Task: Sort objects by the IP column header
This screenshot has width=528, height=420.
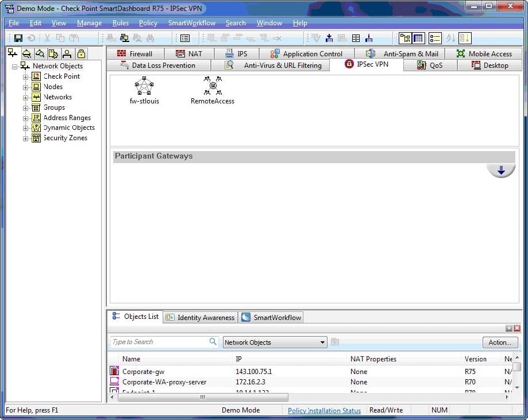Action: coord(290,359)
